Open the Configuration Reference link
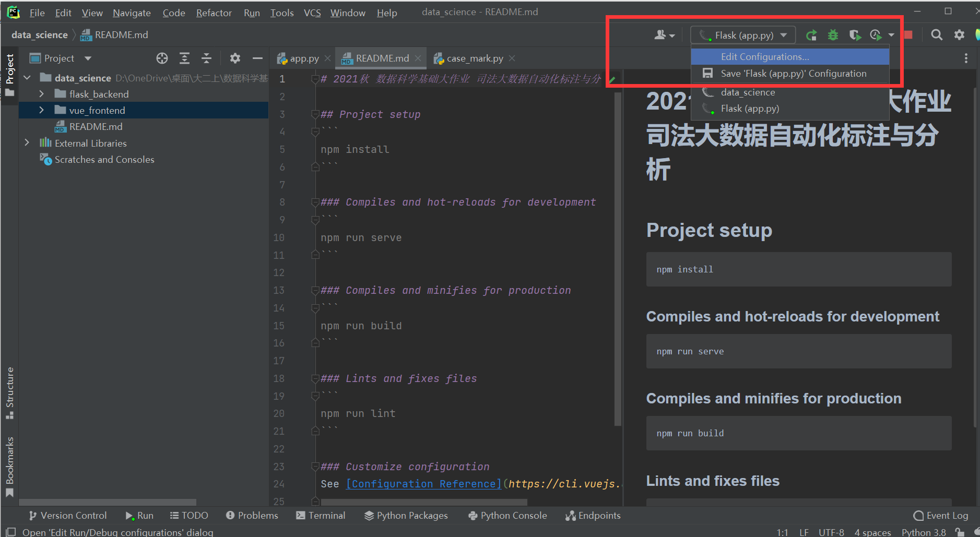Image resolution: width=980 pixels, height=537 pixels. click(x=423, y=484)
